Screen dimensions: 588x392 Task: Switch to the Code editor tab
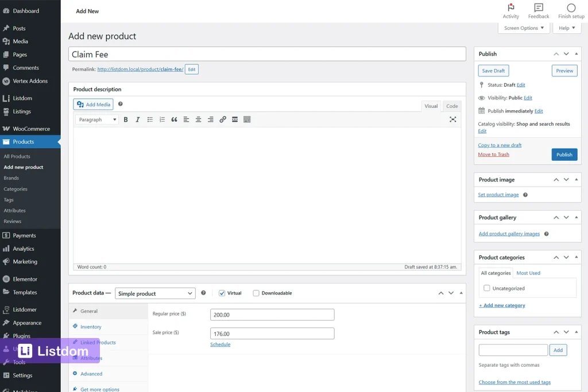pos(452,106)
